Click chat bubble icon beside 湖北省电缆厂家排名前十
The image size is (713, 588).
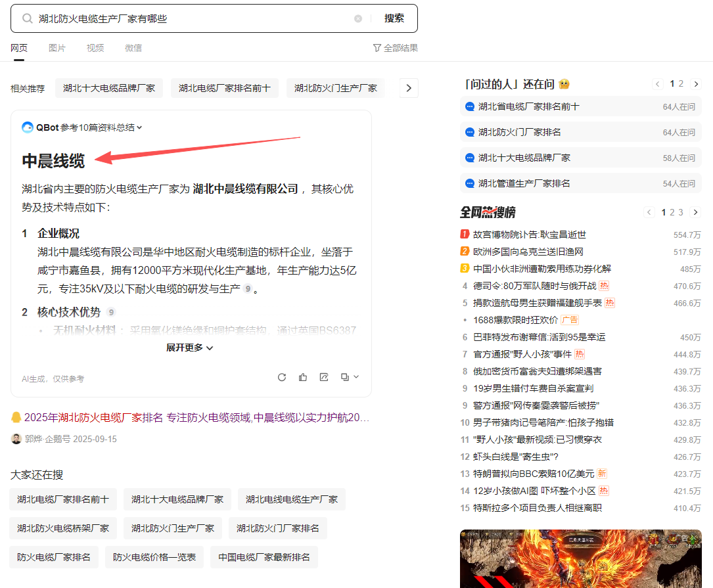point(469,106)
